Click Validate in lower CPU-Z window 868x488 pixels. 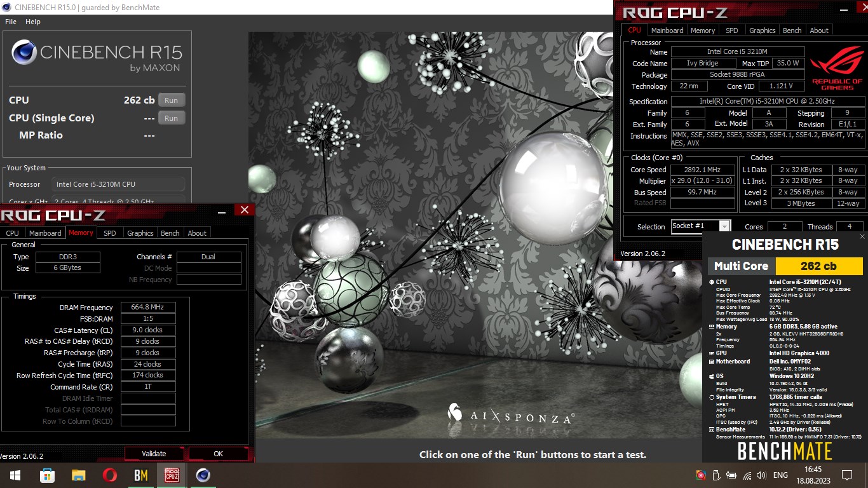pos(154,454)
